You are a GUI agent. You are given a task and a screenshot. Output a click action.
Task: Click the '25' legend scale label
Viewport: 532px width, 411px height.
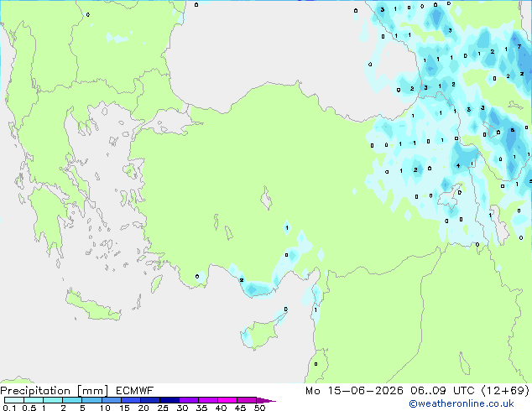click(163, 408)
